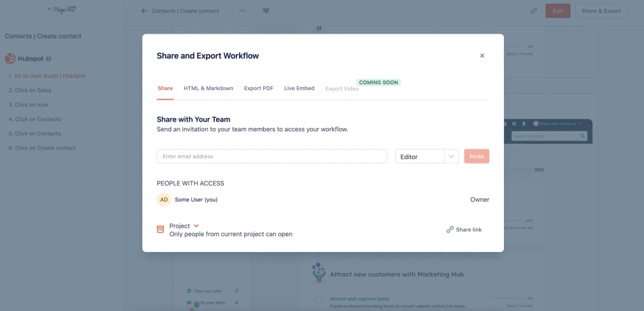This screenshot has height=311, width=644.
Task: Click the AD avatar for Some User
Action: click(164, 199)
